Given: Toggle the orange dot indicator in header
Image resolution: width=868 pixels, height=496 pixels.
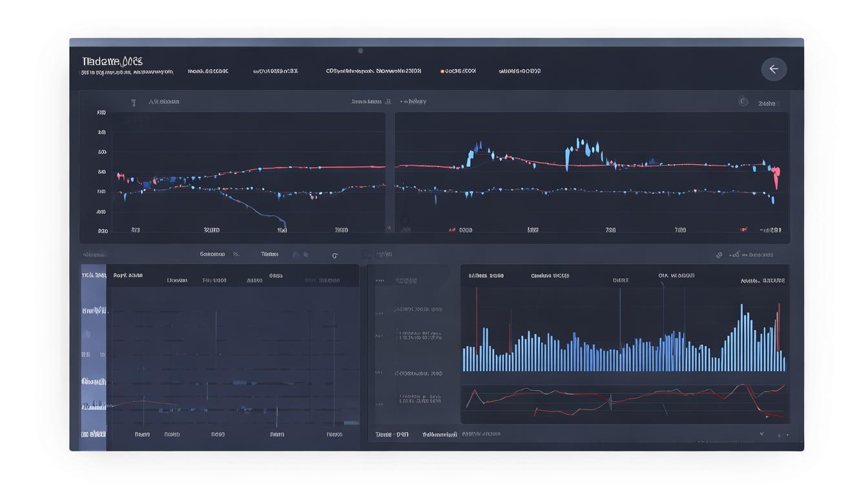Looking at the screenshot, I should (x=442, y=72).
